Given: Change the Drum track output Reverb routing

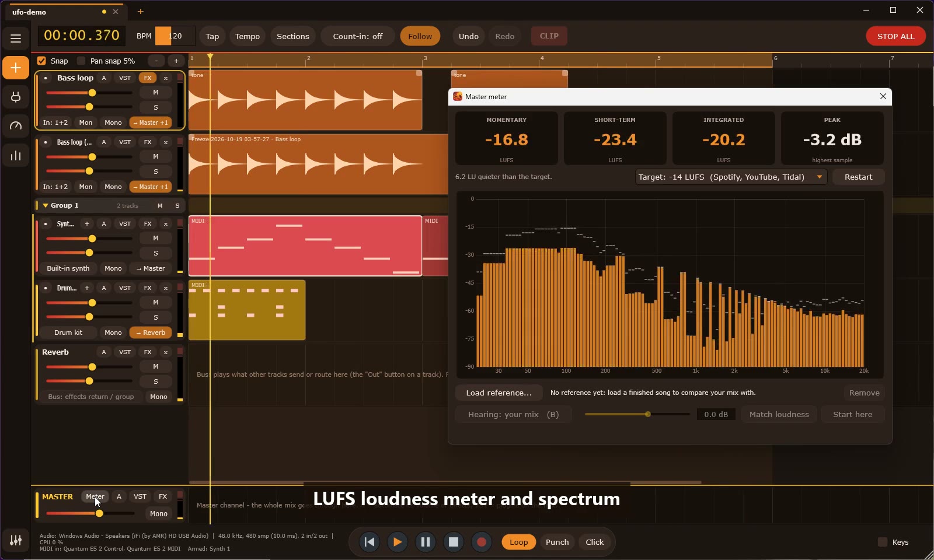Looking at the screenshot, I should (x=151, y=332).
